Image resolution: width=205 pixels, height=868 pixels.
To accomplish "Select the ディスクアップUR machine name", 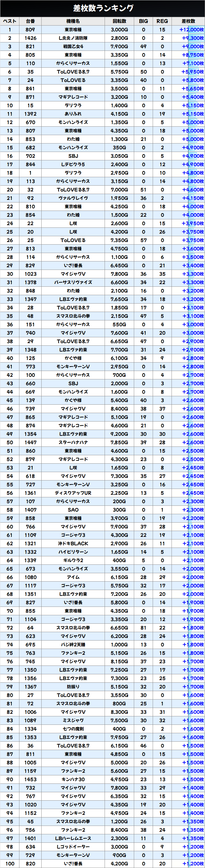I will (73, 493).
